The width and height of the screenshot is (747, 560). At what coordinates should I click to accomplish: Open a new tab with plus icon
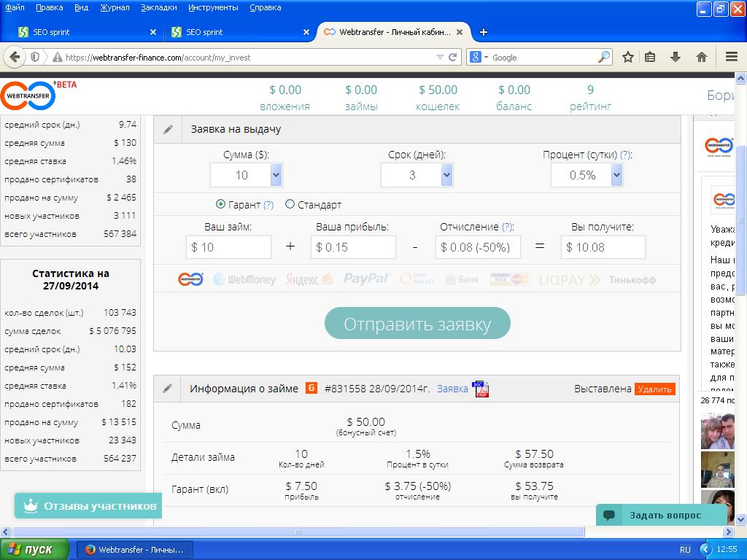484,32
